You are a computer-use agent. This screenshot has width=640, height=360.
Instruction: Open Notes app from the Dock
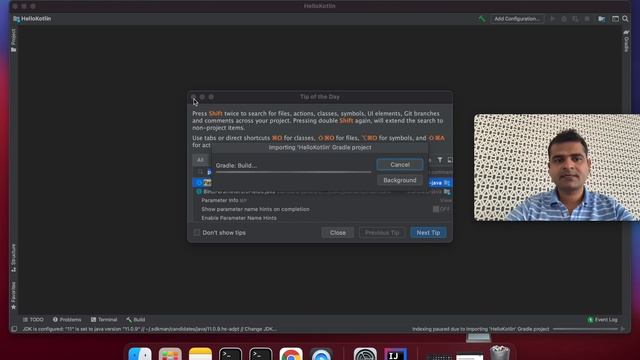pos(200,353)
